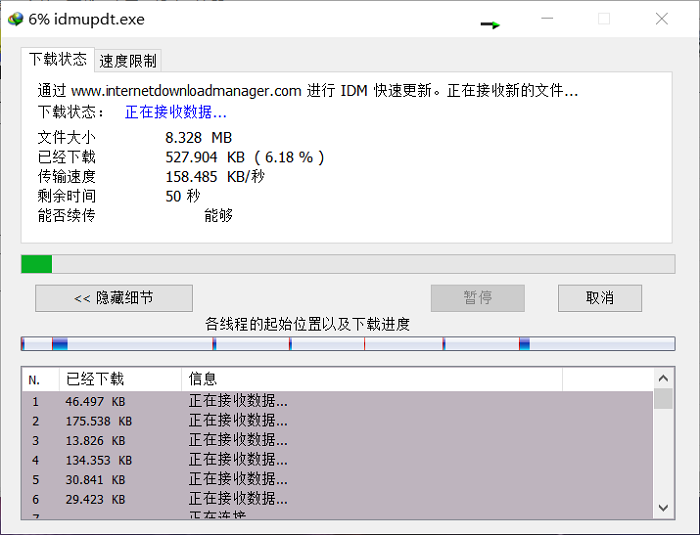The height and width of the screenshot is (535, 700).
Task: Click the thread list scroll down arrow
Action: (663, 508)
